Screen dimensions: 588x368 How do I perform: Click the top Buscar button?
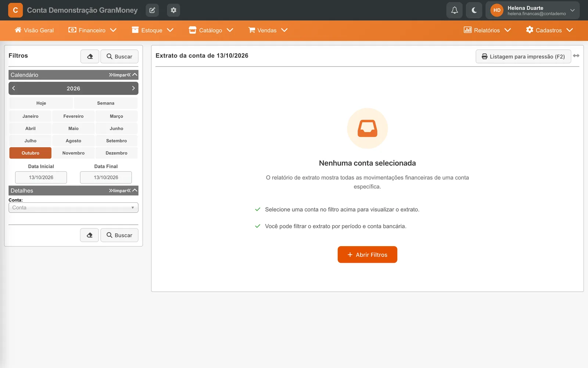click(x=119, y=56)
